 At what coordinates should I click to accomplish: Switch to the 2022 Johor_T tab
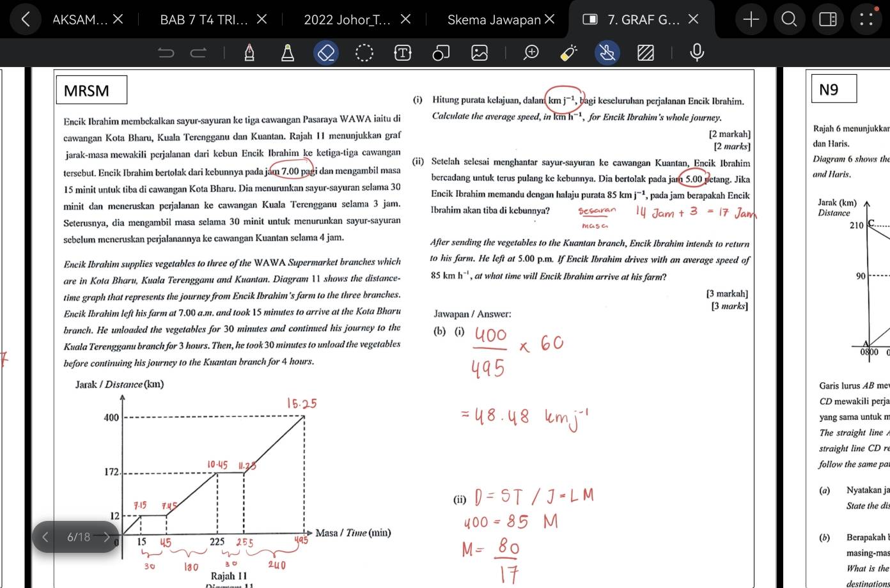point(347,20)
